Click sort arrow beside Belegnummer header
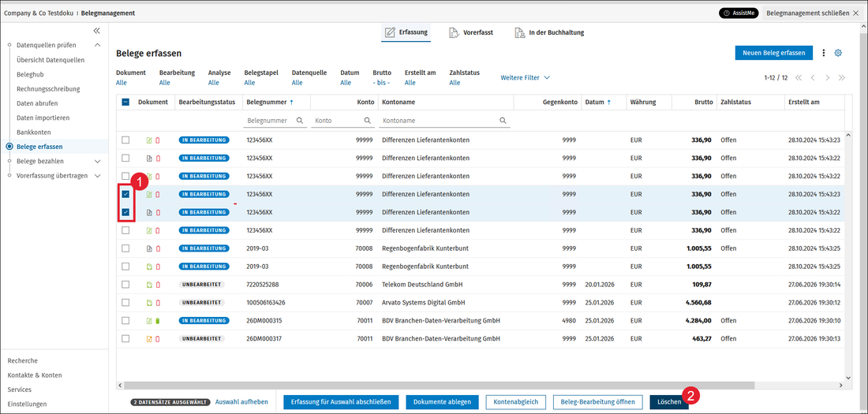Viewport: 868px width, 414px height. pos(291,103)
